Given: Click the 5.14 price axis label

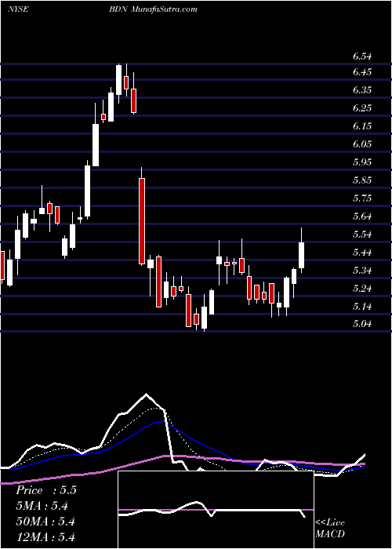Looking at the screenshot, I should 362,307.
